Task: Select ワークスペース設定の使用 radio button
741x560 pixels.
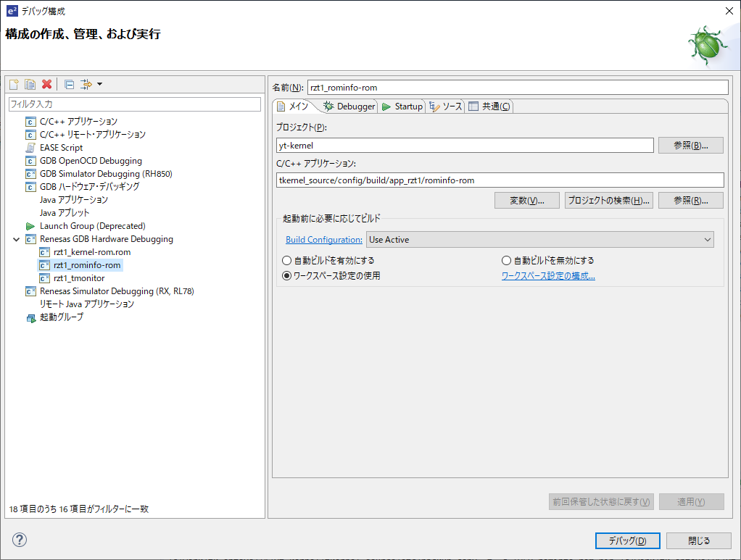Action: click(x=286, y=276)
